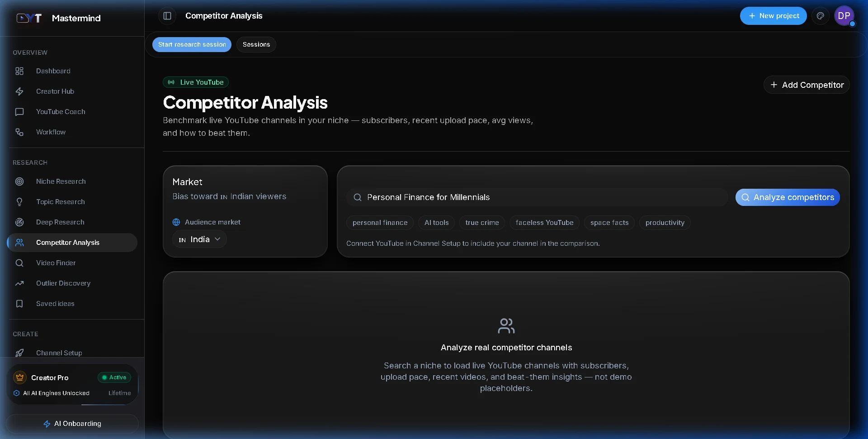This screenshot has height=439, width=868.
Task: Switch to the Sessions tab
Action: pos(256,44)
